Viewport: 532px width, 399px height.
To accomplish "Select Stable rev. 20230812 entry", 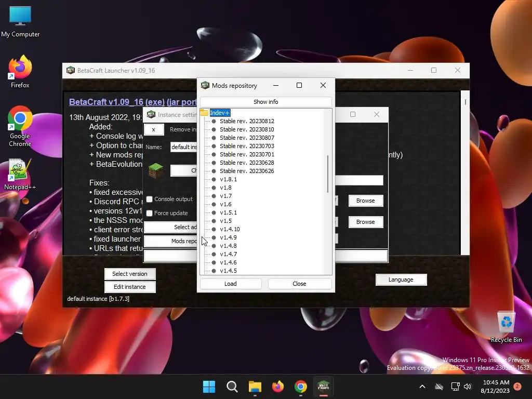I will coord(247,121).
